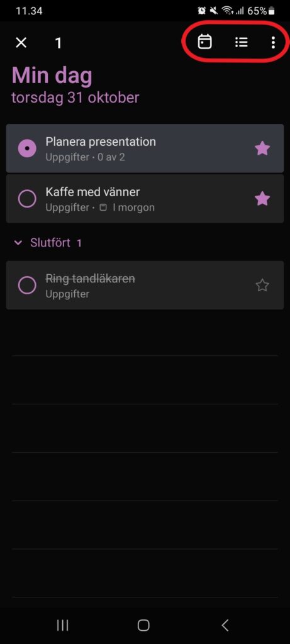Tap the Min dag list title

52,76
